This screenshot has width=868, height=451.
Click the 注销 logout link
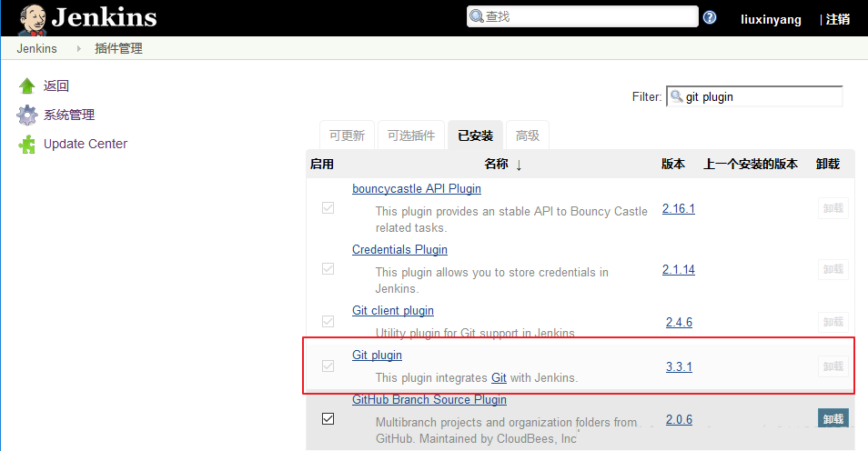[838, 19]
